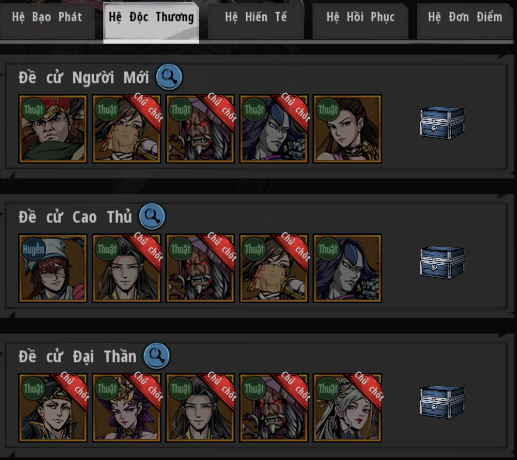Open the Hệ Hồi Phục tab
517x460 pixels.
point(360,19)
